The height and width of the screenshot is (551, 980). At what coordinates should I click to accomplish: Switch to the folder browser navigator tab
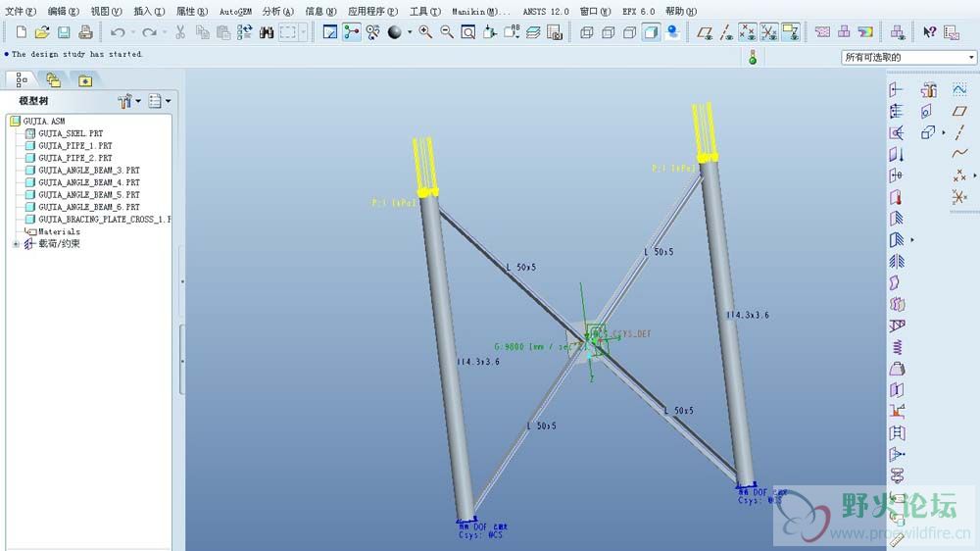click(53, 80)
